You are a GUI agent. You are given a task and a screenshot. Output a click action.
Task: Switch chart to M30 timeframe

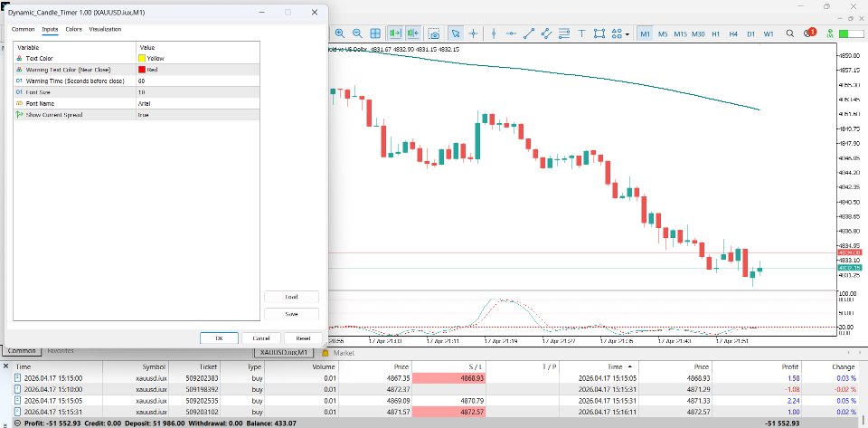(698, 33)
